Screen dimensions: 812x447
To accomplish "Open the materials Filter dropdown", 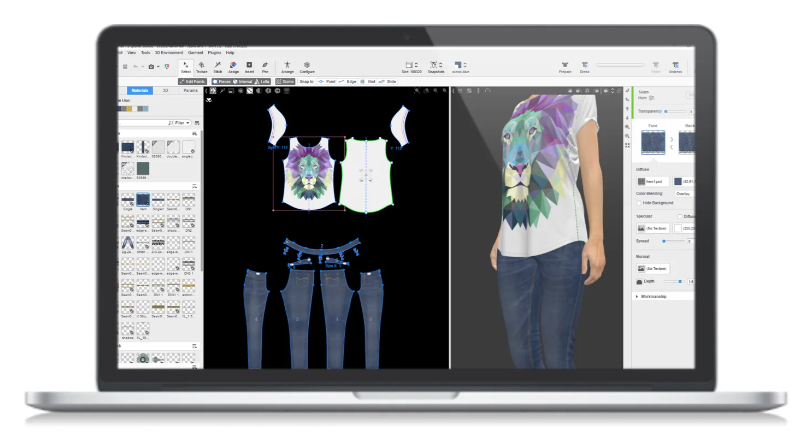I will click(x=181, y=121).
